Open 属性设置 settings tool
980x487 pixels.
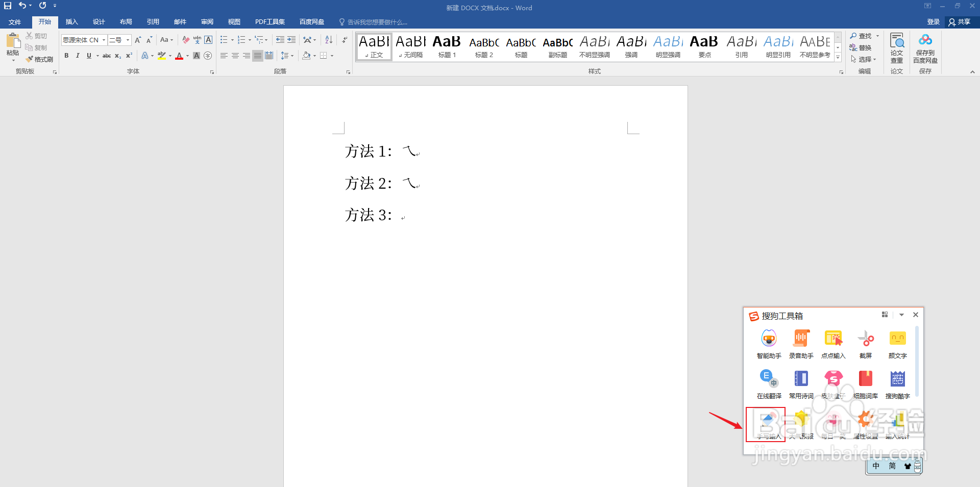[865, 425]
